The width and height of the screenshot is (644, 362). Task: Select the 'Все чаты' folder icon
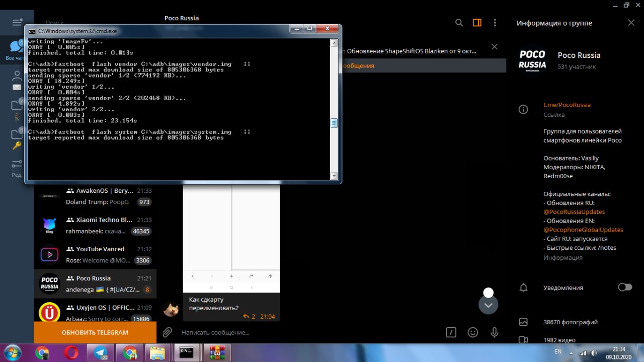click(17, 49)
